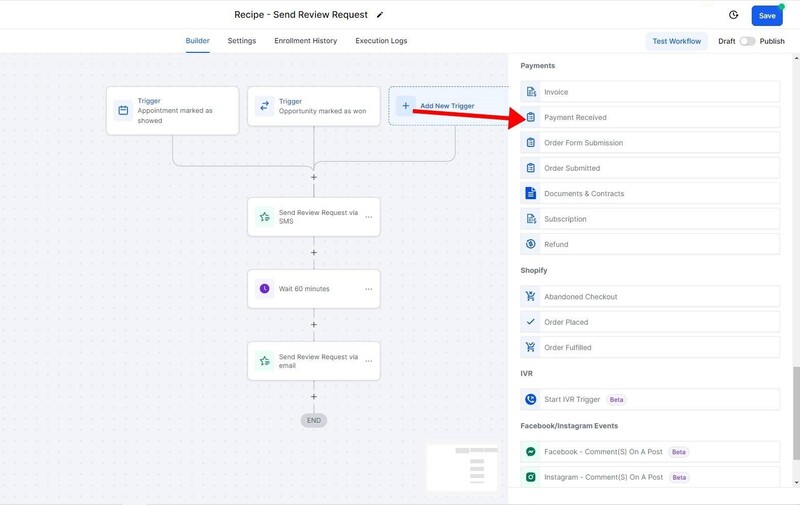Image resolution: width=800 pixels, height=505 pixels.
Task: Click the END node
Action: 314,420
